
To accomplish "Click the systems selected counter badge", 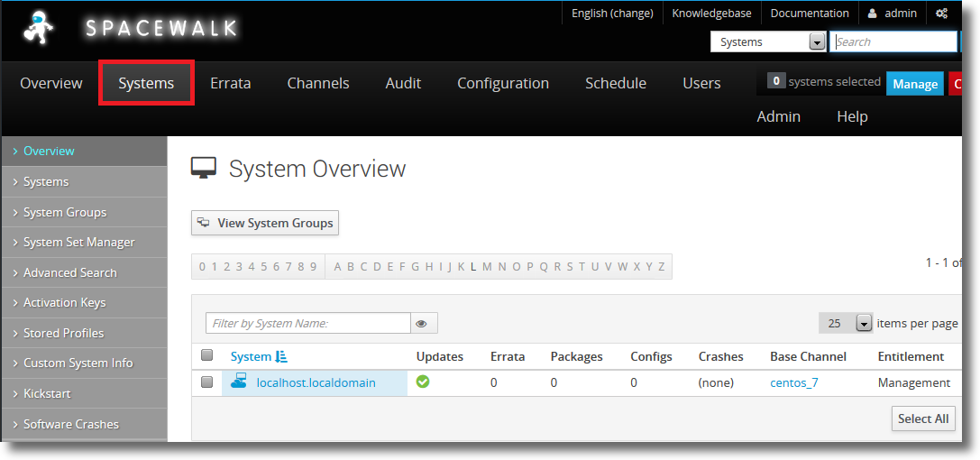I will point(775,81).
